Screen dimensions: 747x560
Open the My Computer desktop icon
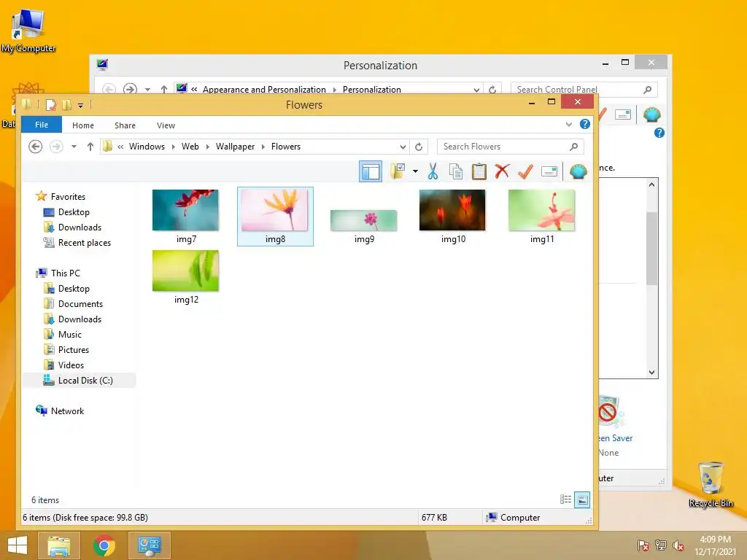coord(28,31)
